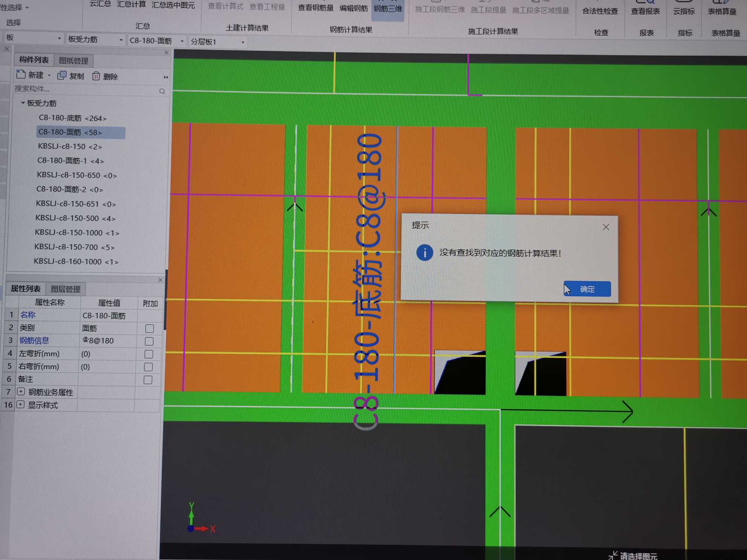Select KBSLJ-c8-150-700 <5> item
The image size is (747, 560).
pos(75,247)
